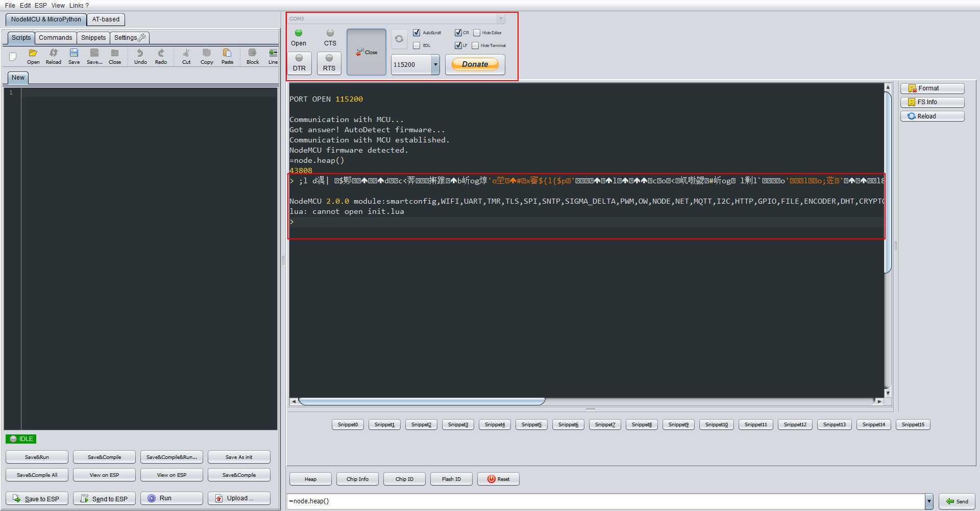Click the FS Info button
Image resolution: width=980 pixels, height=511 pixels.
pos(932,102)
